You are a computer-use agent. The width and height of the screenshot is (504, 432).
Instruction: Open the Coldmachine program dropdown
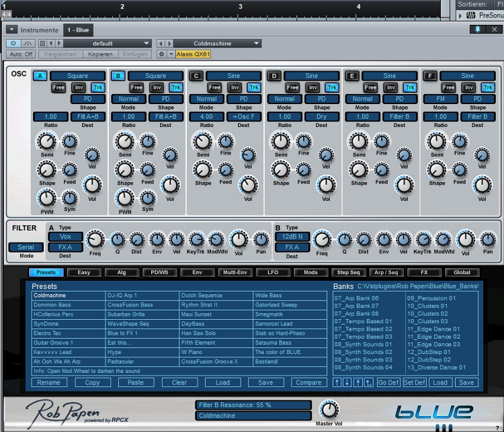[217, 43]
